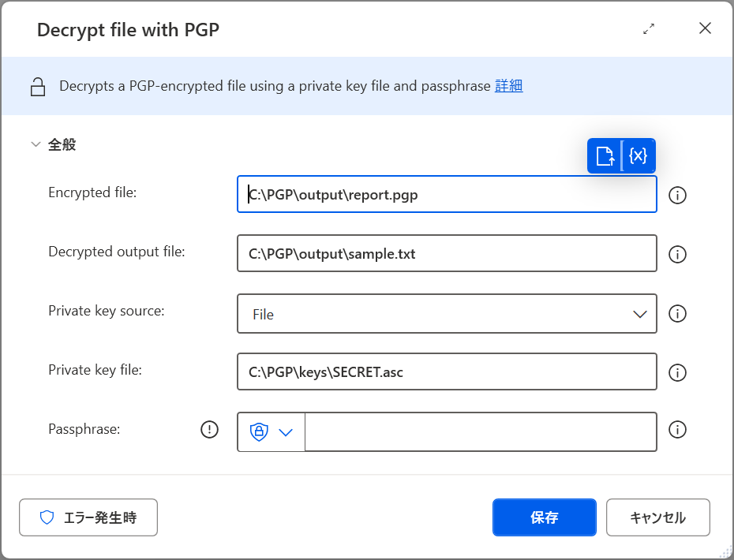Image resolution: width=734 pixels, height=560 pixels.
Task: Click info icon beside Decrypted output file
Action: click(x=677, y=254)
